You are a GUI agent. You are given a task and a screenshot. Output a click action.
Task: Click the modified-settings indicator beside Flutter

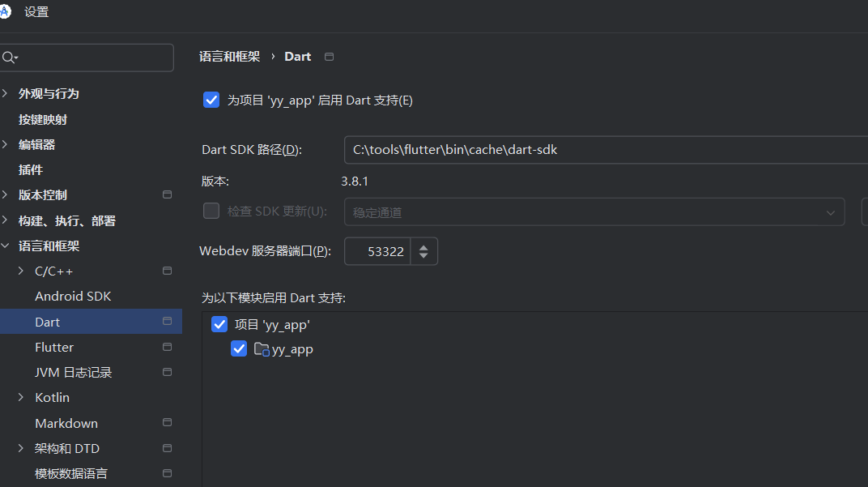coord(167,346)
